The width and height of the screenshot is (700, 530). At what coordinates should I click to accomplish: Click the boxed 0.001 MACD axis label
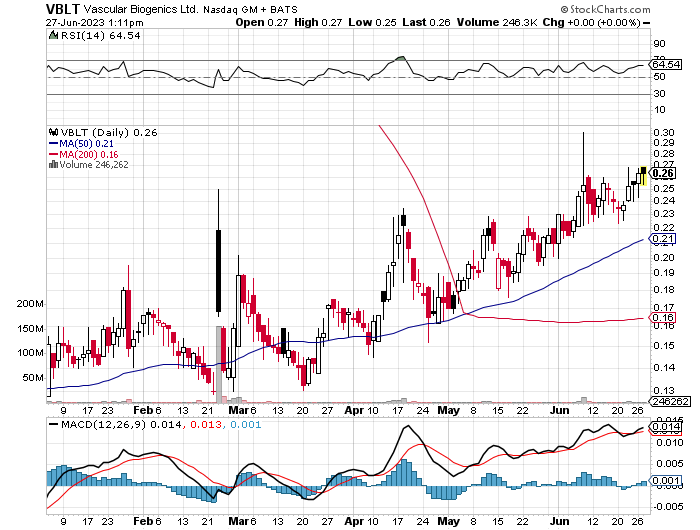667,481
